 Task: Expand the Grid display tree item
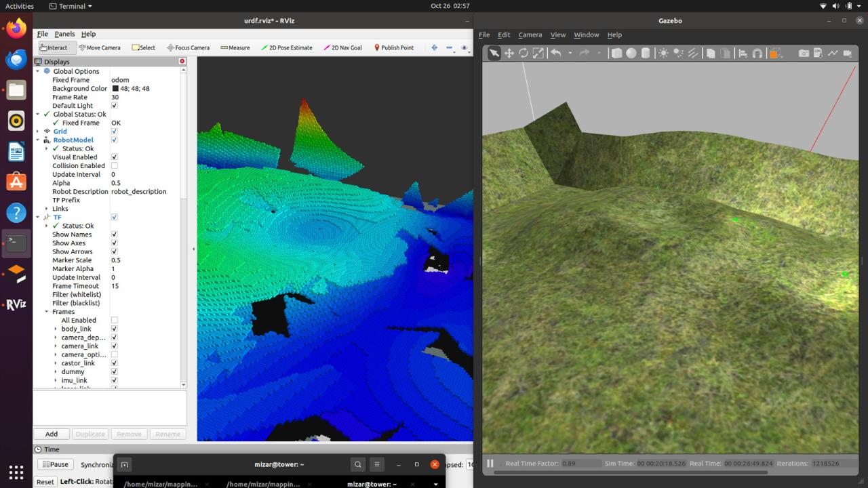click(38, 131)
